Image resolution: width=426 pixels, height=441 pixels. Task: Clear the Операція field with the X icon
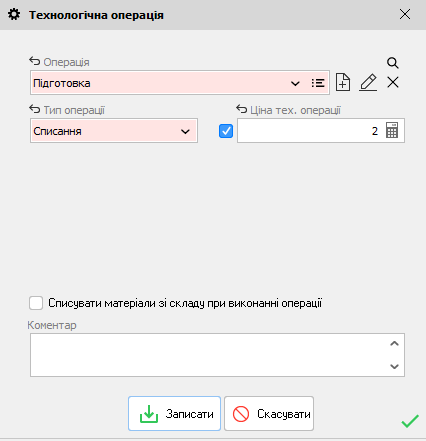click(393, 82)
